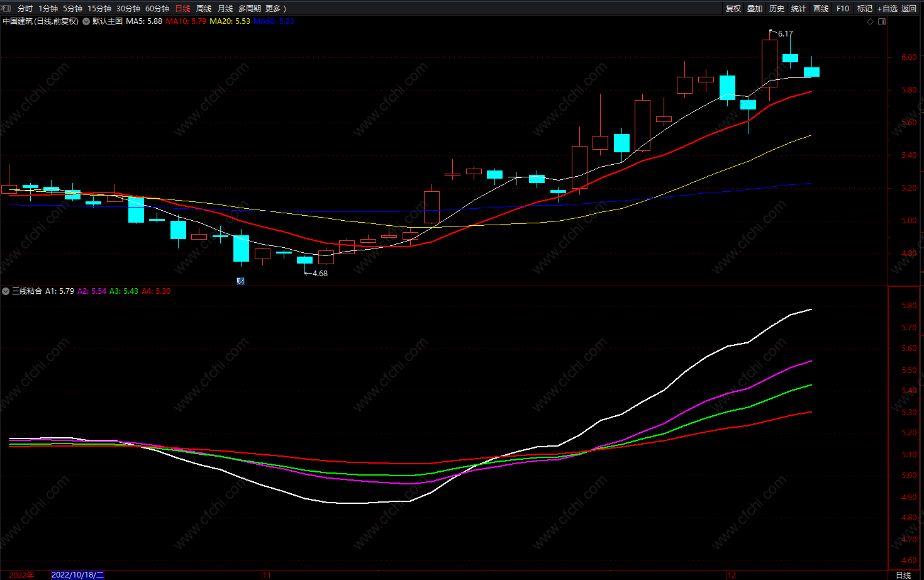Click the 6.17 high price label
The image size is (924, 580).
point(786,34)
